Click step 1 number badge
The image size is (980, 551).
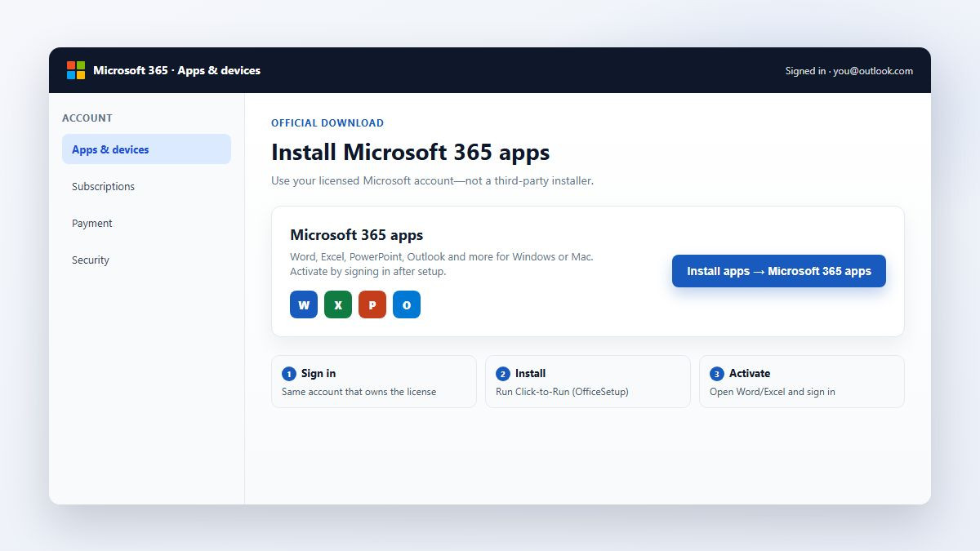coord(288,374)
